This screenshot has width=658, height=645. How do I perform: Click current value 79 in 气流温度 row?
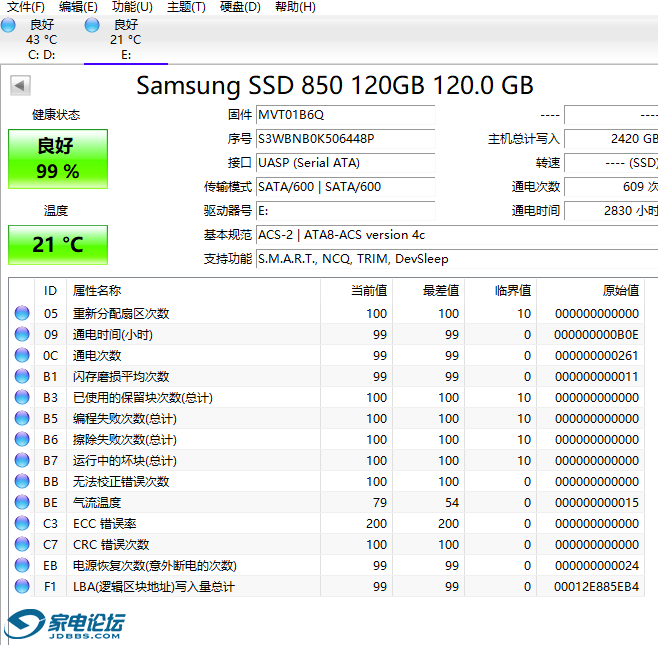380,502
